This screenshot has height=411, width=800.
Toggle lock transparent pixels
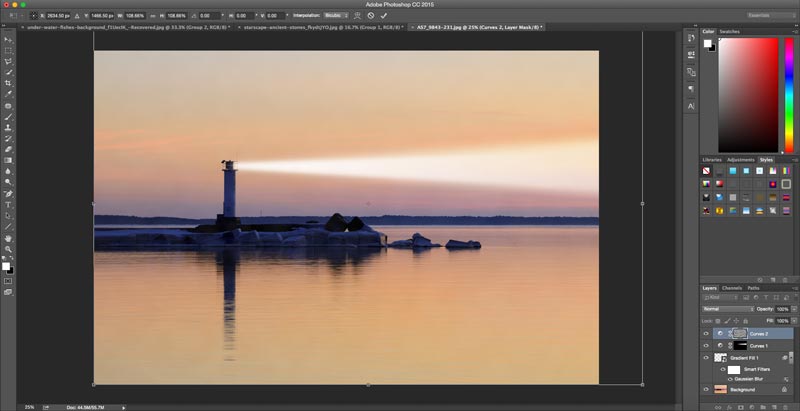click(x=717, y=321)
